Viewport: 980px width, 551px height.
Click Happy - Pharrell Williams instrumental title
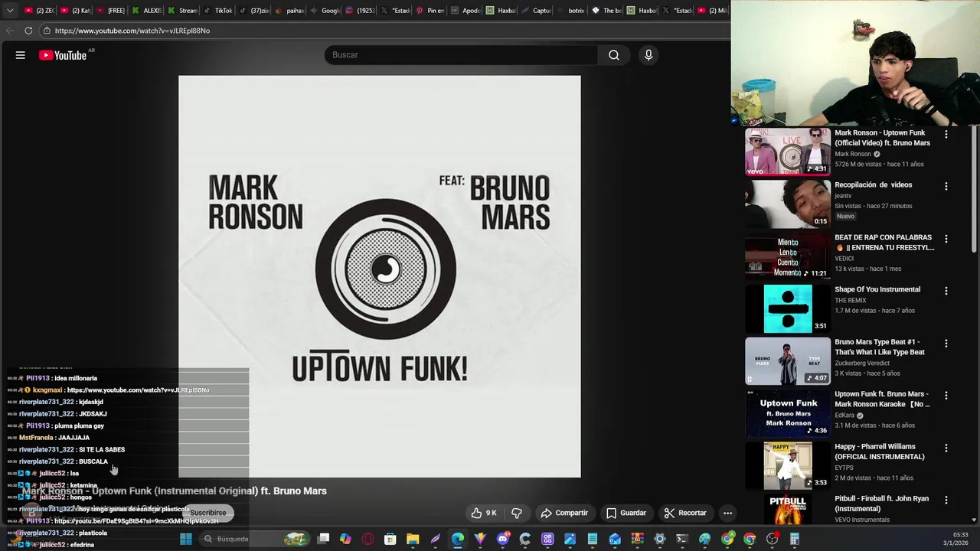pos(880,452)
